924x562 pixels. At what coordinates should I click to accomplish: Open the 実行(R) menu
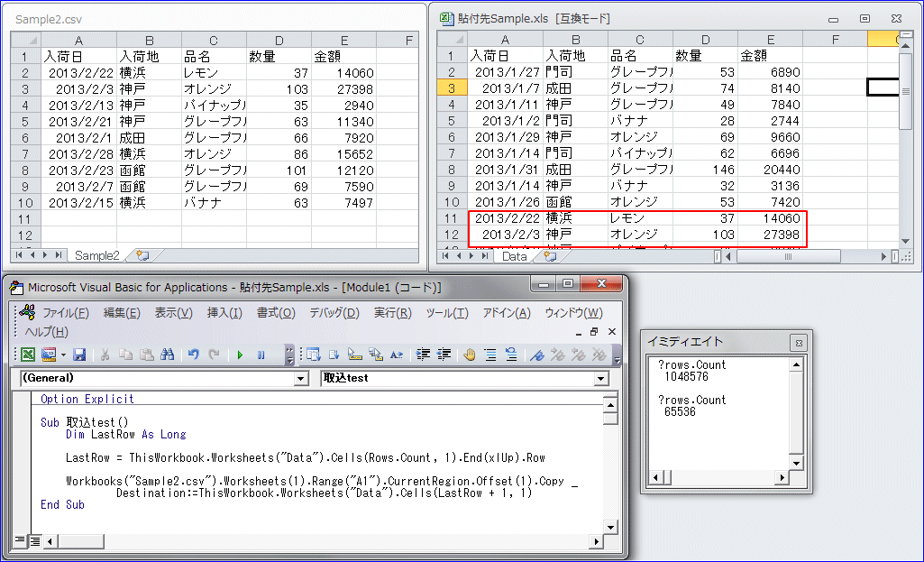tap(392, 313)
